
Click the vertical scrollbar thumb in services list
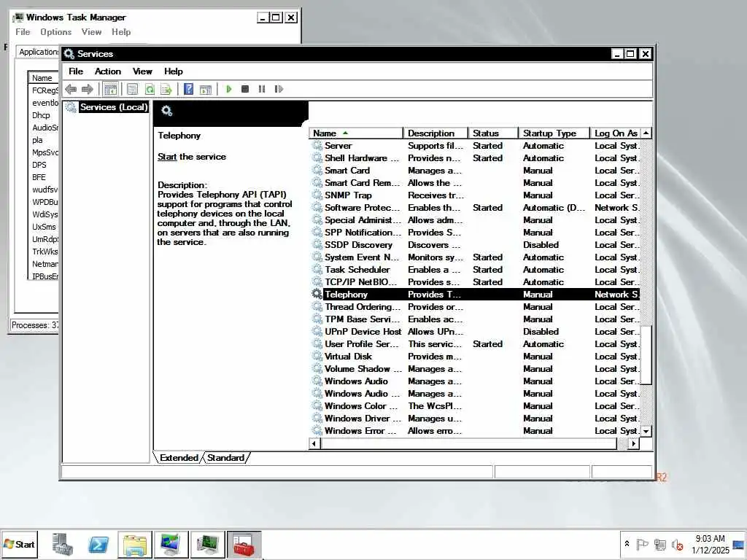click(646, 355)
